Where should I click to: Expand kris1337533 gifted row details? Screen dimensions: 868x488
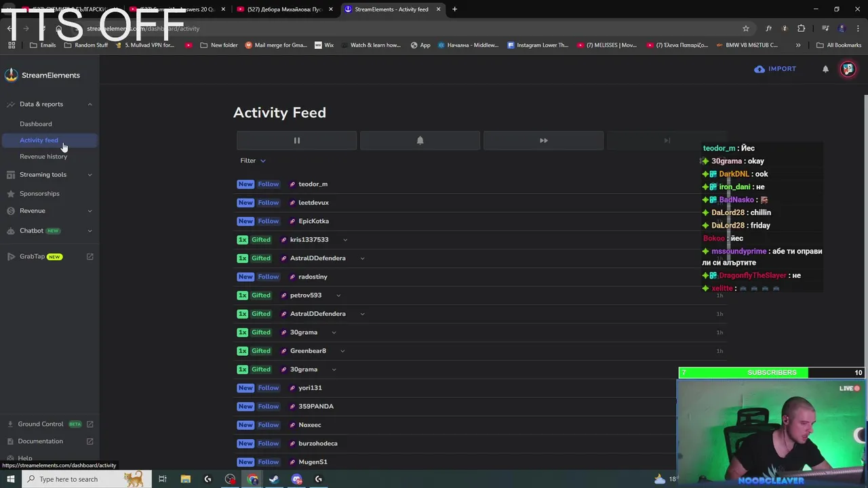coord(345,240)
